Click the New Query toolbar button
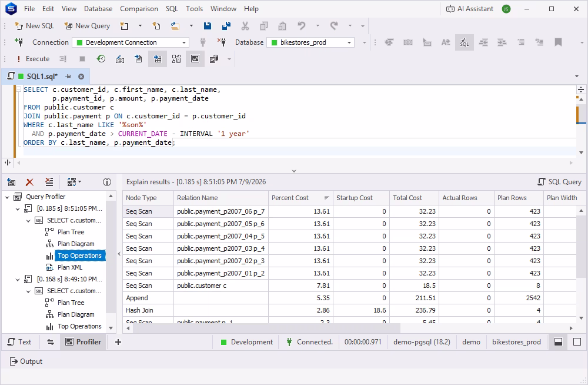 click(x=87, y=26)
